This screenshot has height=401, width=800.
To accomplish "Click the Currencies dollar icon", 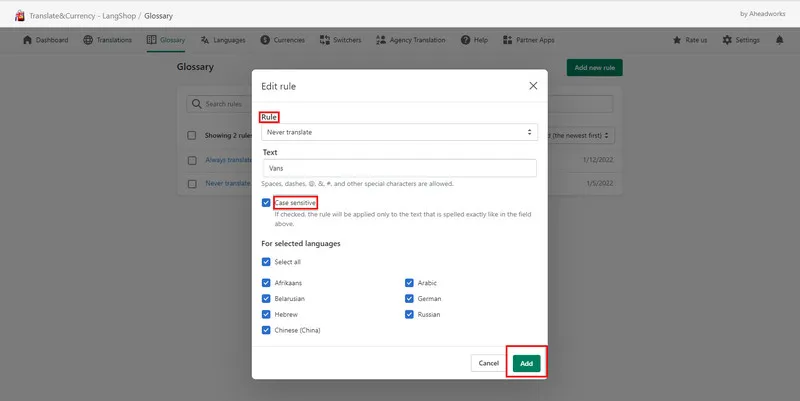I will pos(265,40).
